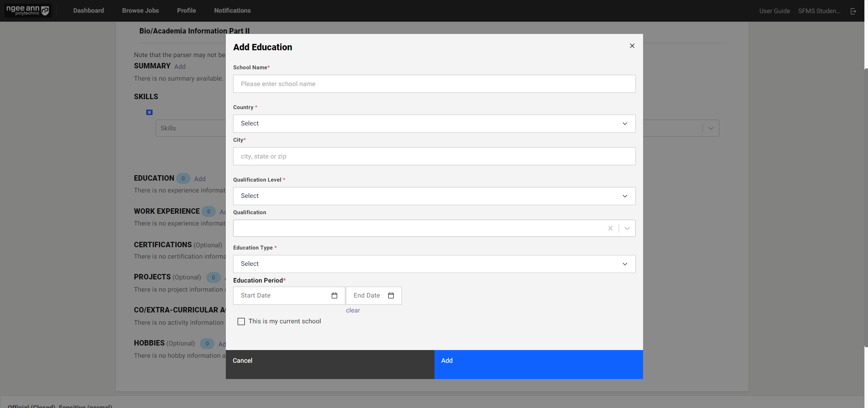Focus the School Name input field
This screenshot has width=868, height=408.
(x=434, y=84)
